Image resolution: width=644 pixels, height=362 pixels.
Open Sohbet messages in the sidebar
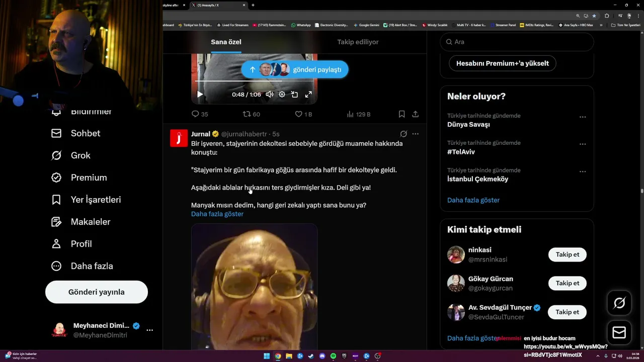point(75,133)
